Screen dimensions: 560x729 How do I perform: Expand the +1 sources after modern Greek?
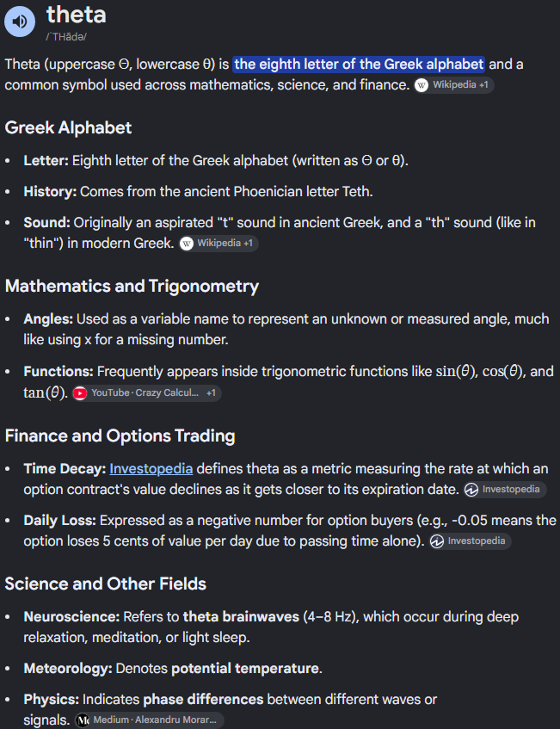(x=248, y=244)
